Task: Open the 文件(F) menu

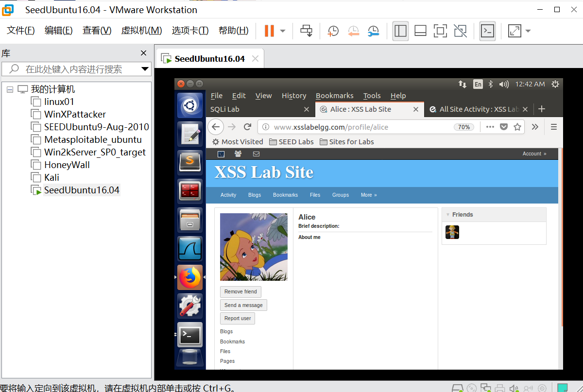Action: (21, 31)
